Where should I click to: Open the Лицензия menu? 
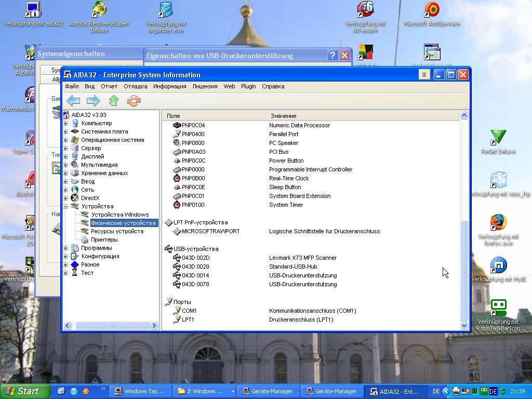pyautogui.click(x=205, y=86)
